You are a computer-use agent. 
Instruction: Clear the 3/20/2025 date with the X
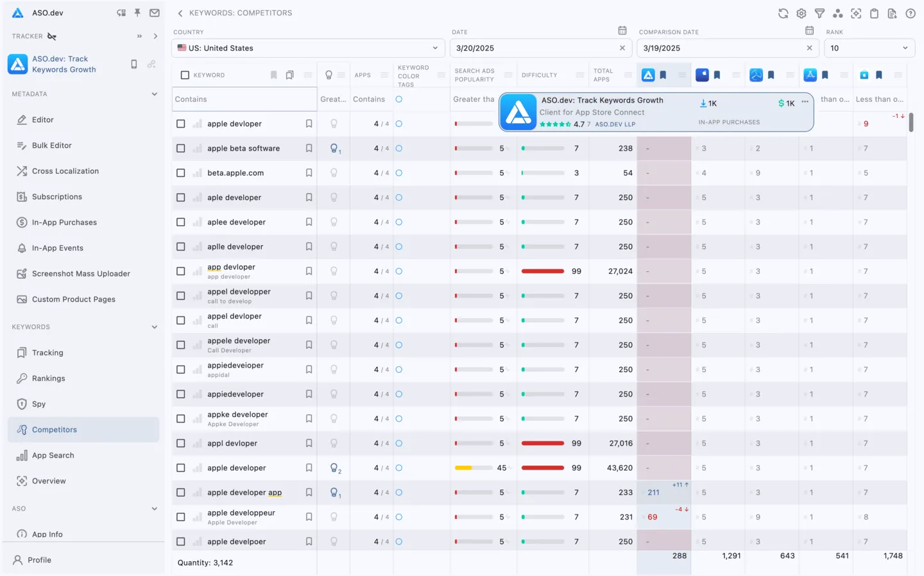pos(622,47)
